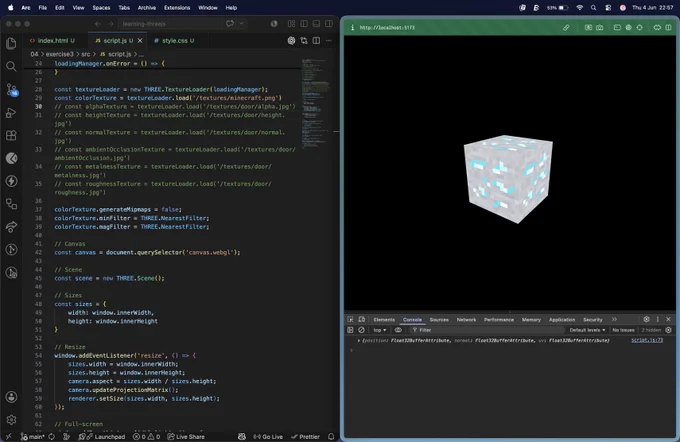Open console settings gear next to 2 hidden
This screenshot has width=680, height=442.
[x=668, y=330]
